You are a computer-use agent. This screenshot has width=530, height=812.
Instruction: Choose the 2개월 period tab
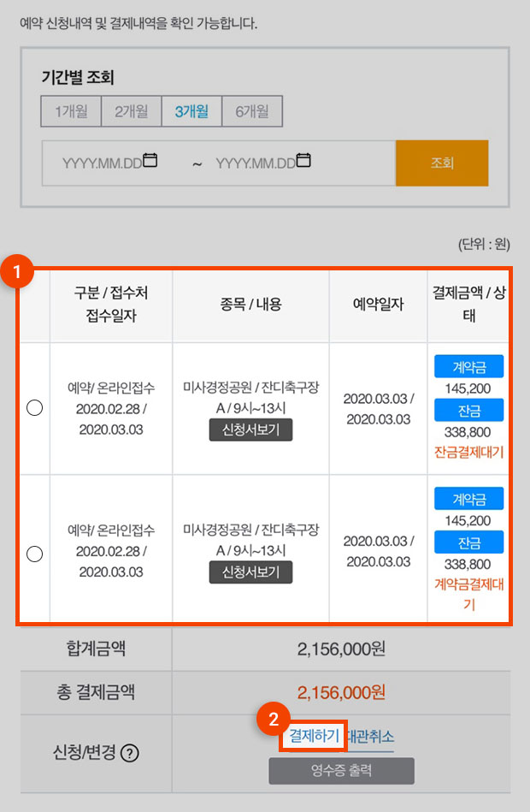pyautogui.click(x=132, y=111)
